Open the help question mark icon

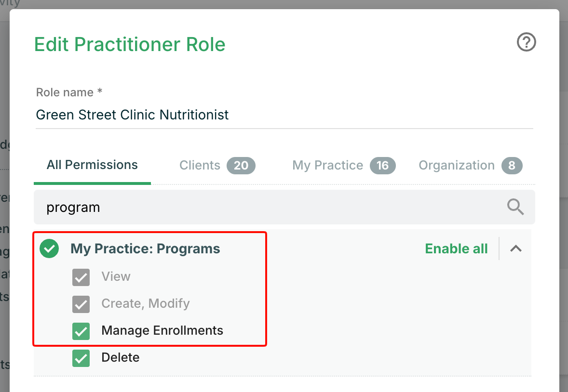(526, 42)
